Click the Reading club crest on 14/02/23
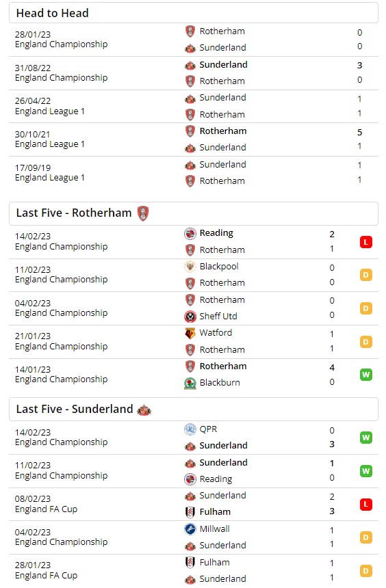 [190, 234]
